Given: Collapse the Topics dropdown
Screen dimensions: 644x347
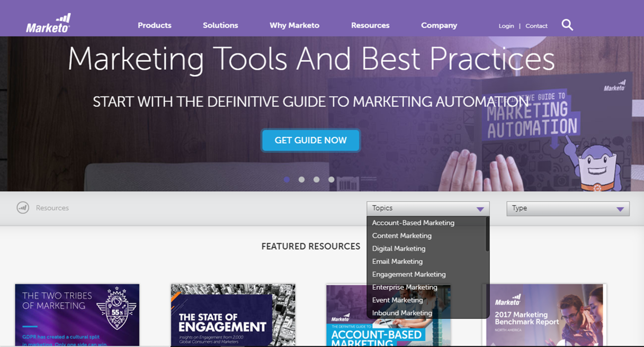Looking at the screenshot, I should pyautogui.click(x=428, y=208).
